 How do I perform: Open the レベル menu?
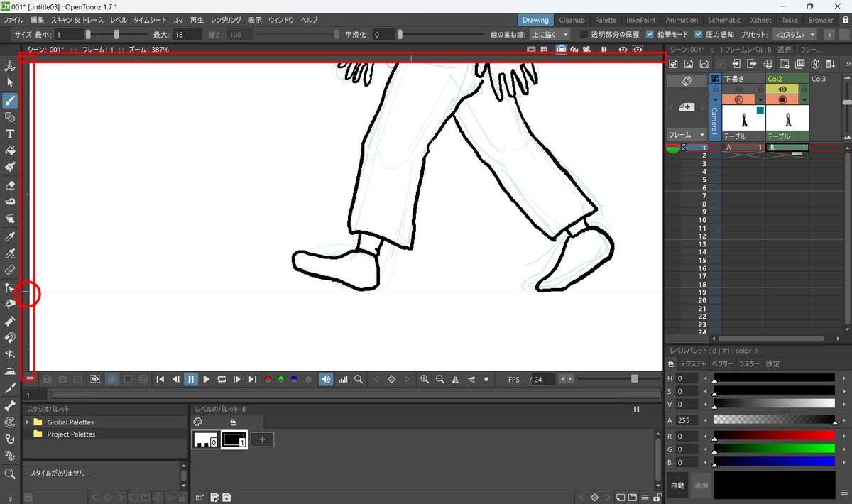tap(118, 20)
